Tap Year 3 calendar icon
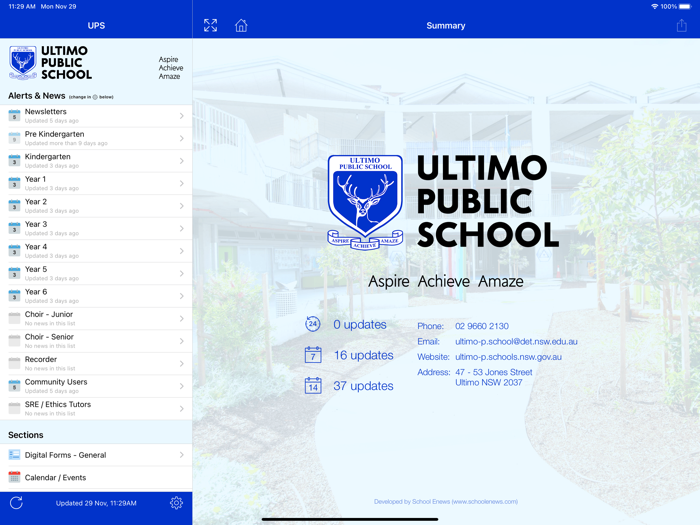The height and width of the screenshot is (525, 700). [14, 229]
